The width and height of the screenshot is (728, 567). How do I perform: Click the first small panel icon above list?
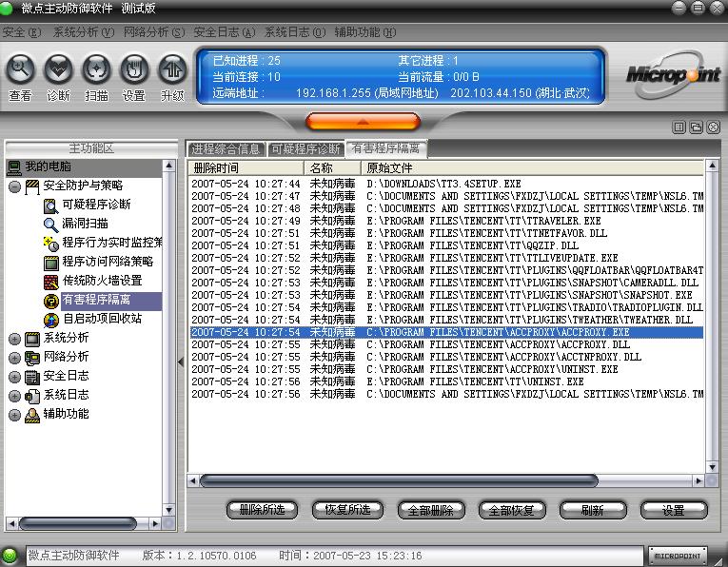pyautogui.click(x=679, y=127)
